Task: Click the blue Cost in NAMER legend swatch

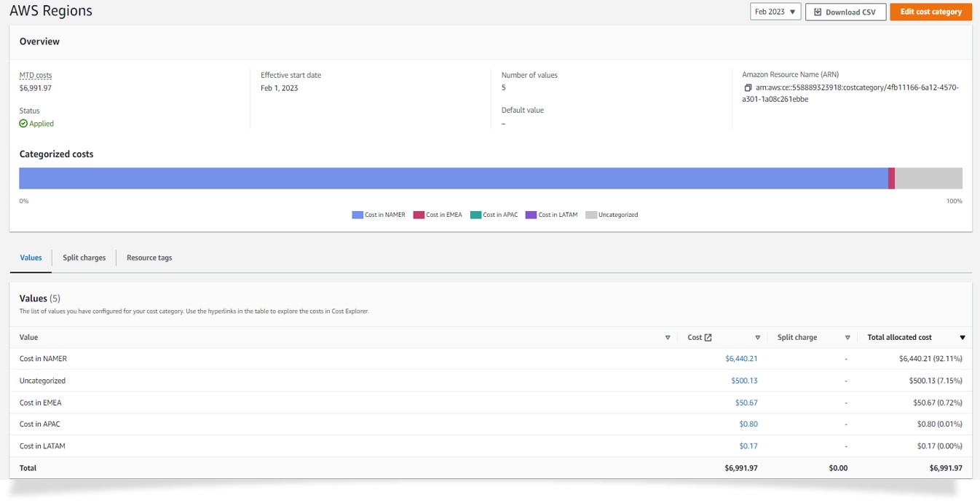Action: [x=357, y=215]
